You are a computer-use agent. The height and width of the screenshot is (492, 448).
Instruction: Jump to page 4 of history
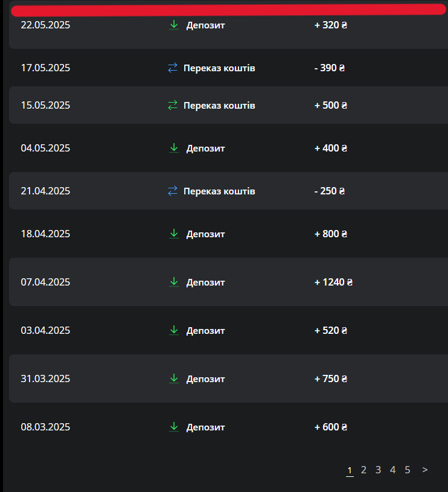pos(392,470)
